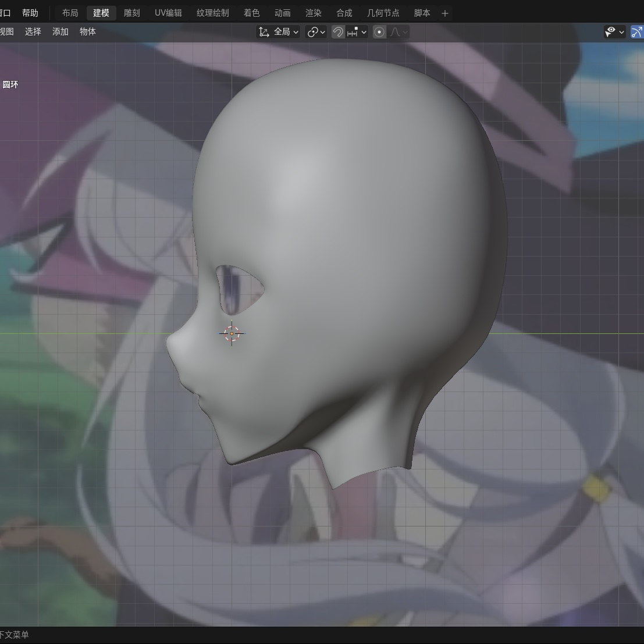Switch to the 脚本 workspace tab
This screenshot has width=644, height=644.
point(422,13)
